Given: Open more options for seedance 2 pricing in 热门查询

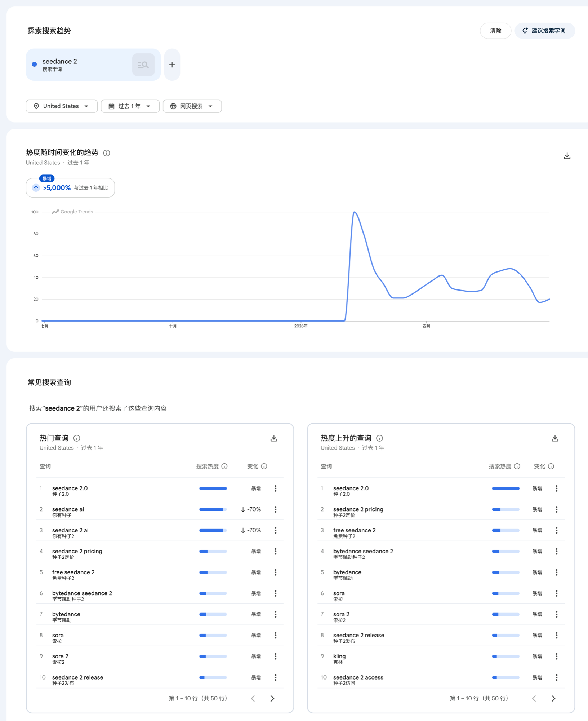Looking at the screenshot, I should (276, 551).
